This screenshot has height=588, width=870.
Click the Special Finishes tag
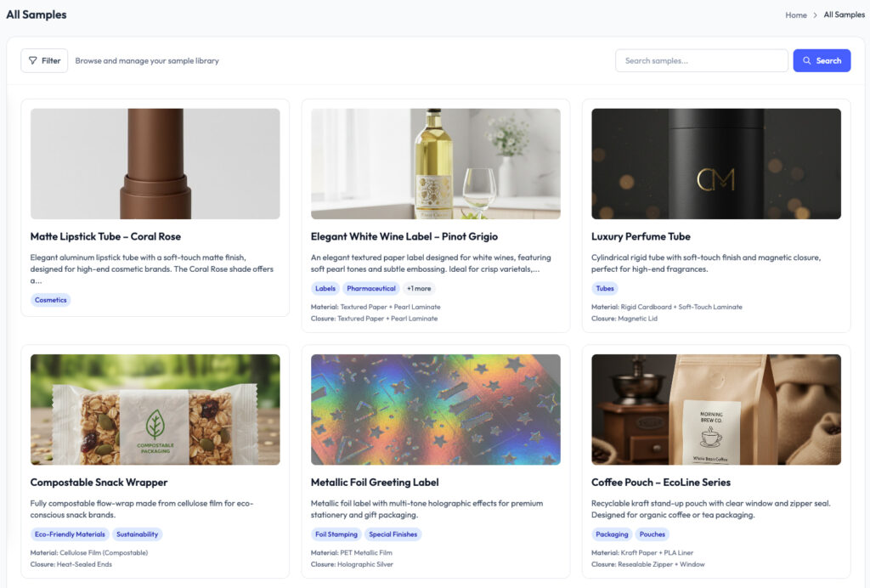[x=393, y=534]
